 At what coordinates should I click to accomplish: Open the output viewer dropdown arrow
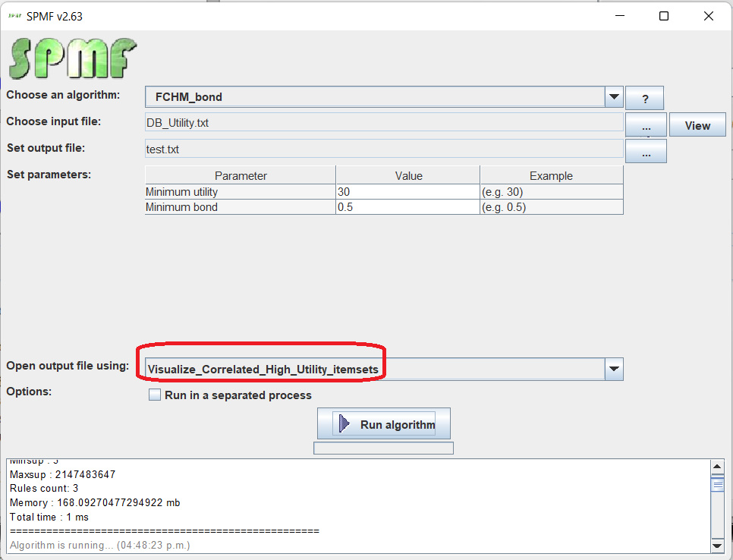coord(614,370)
